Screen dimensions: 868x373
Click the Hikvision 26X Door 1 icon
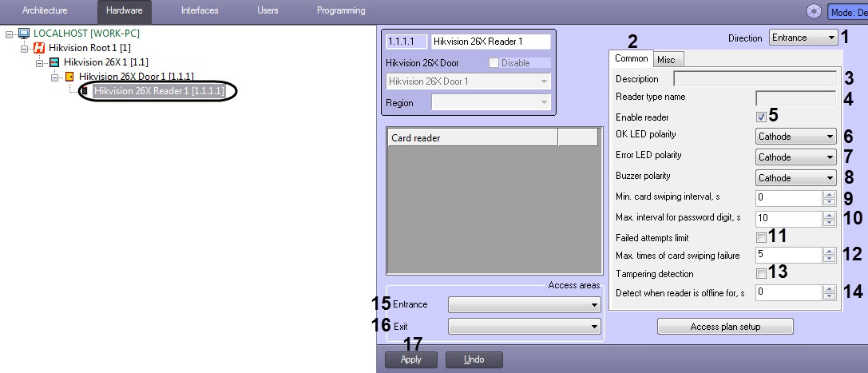[x=69, y=76]
